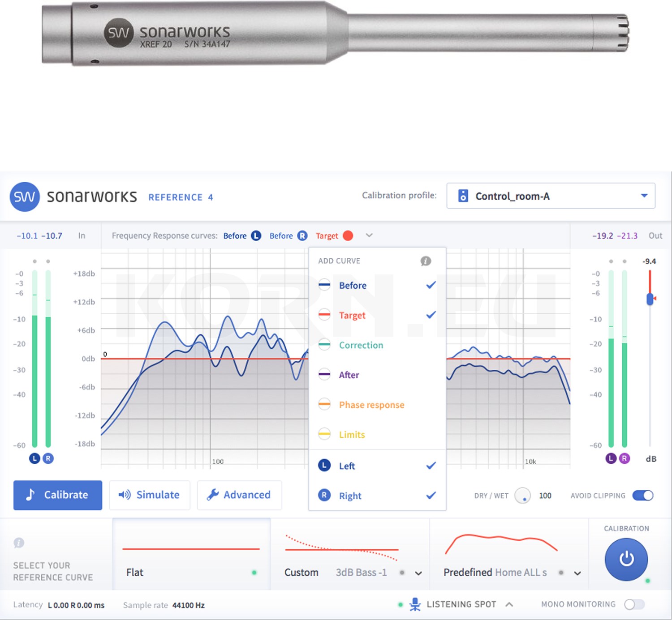Uncheck the Left channel checkmark

(431, 466)
